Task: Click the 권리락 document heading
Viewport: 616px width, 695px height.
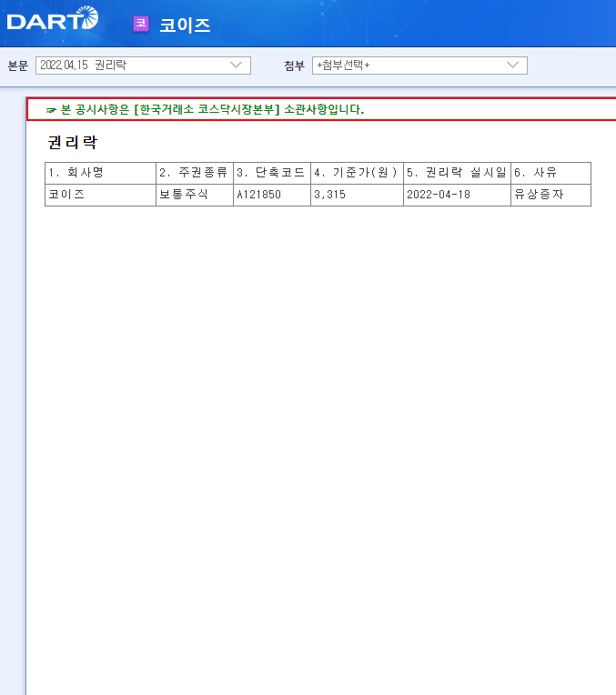Action: pos(72,142)
